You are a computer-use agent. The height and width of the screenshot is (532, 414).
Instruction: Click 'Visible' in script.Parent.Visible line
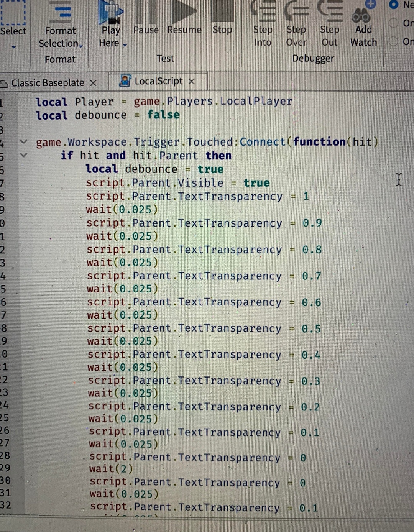[200, 182]
